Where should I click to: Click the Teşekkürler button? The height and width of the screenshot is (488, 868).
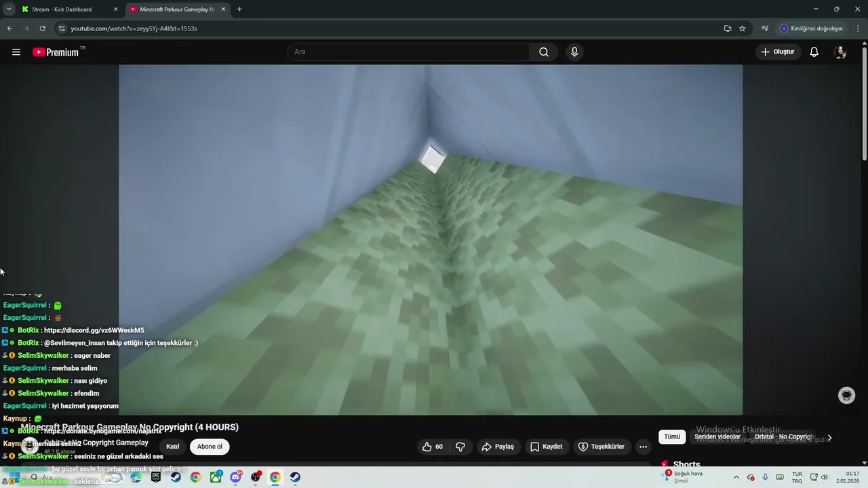[x=601, y=447]
